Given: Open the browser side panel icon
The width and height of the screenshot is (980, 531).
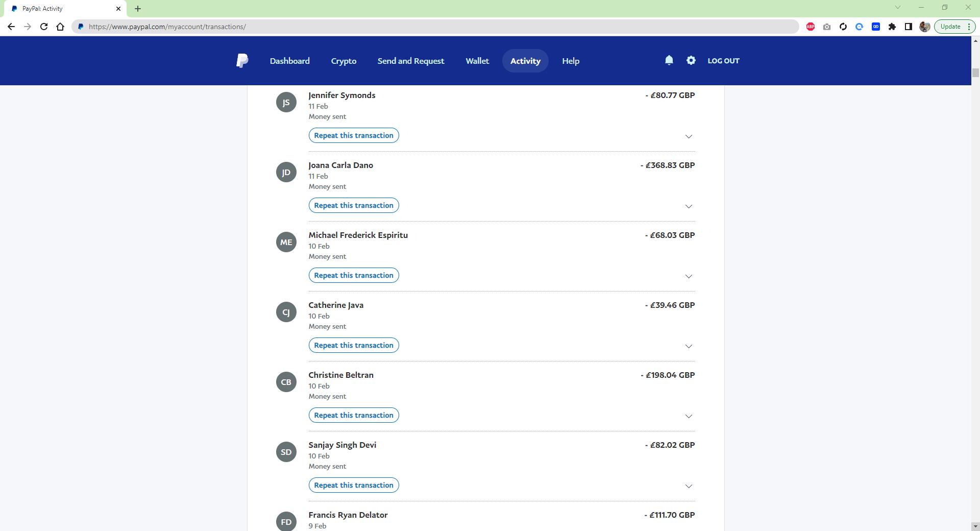Looking at the screenshot, I should (x=908, y=27).
